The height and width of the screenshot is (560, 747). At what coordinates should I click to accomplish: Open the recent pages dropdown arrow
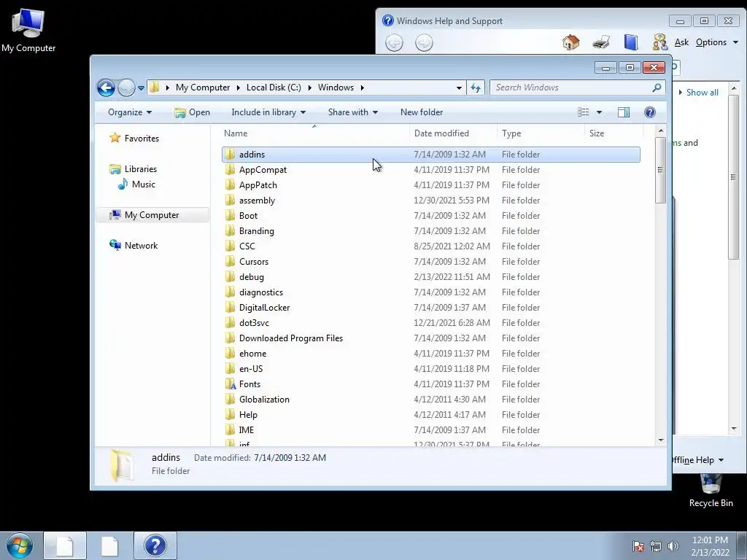[x=141, y=88]
